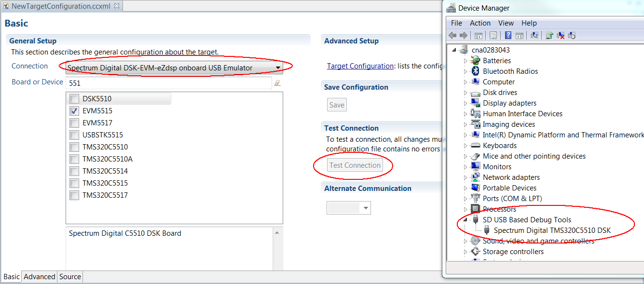
Task: Open the Alternate Communication dropdown
Action: pyautogui.click(x=349, y=208)
